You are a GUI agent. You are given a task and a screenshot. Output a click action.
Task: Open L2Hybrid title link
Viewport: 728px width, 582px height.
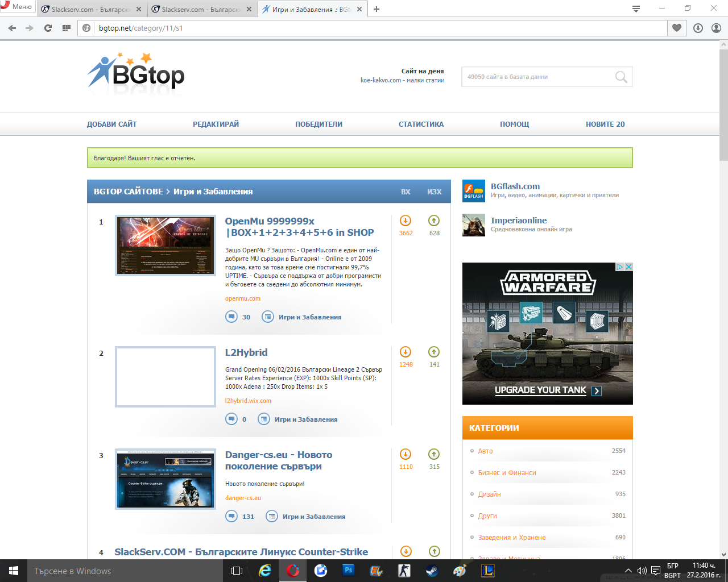246,352
